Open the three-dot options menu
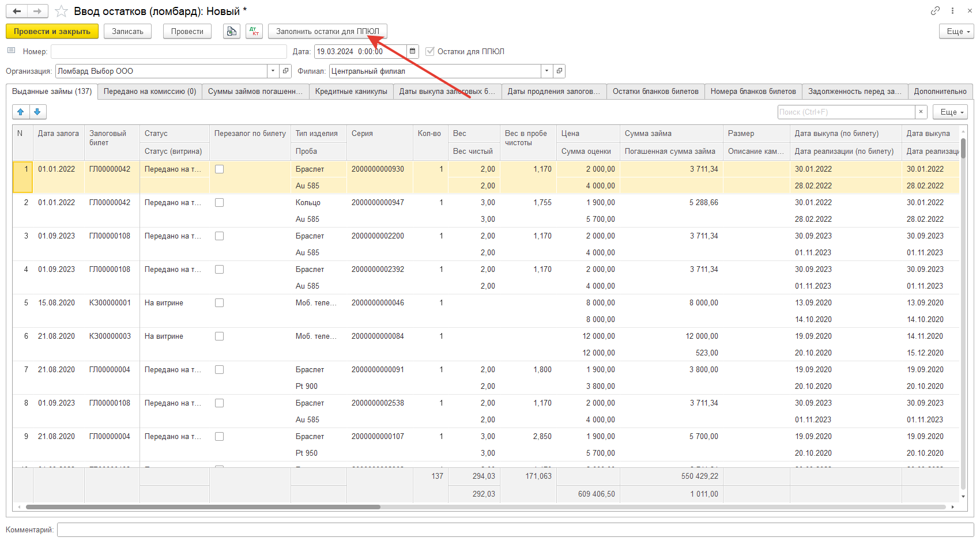Viewport: 980px width, 541px height. tap(952, 11)
